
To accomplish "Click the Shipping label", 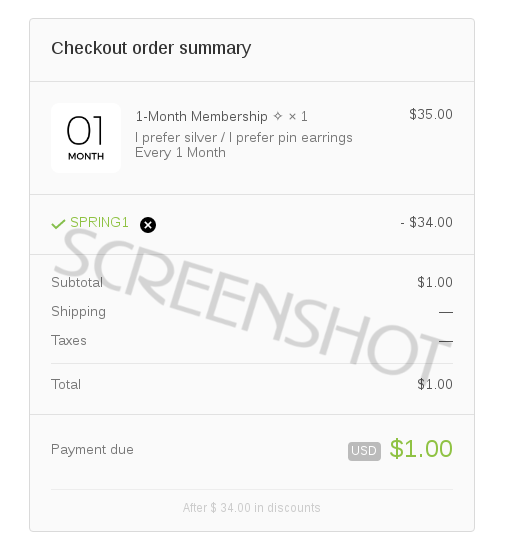I will (x=79, y=312).
